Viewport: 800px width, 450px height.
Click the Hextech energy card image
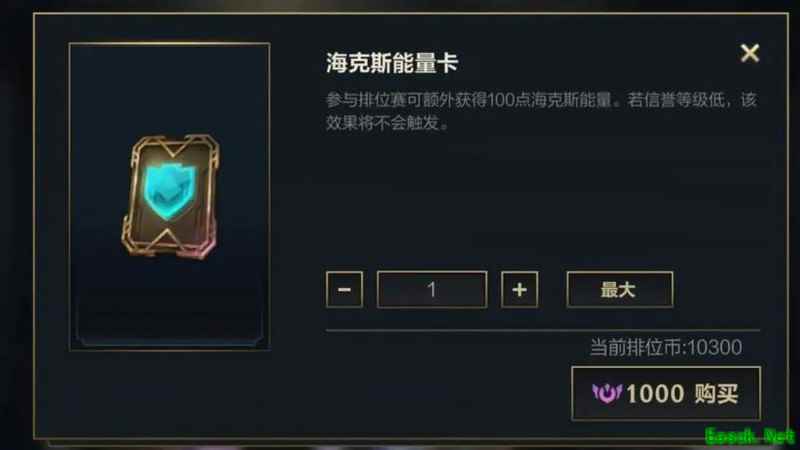pyautogui.click(x=171, y=196)
